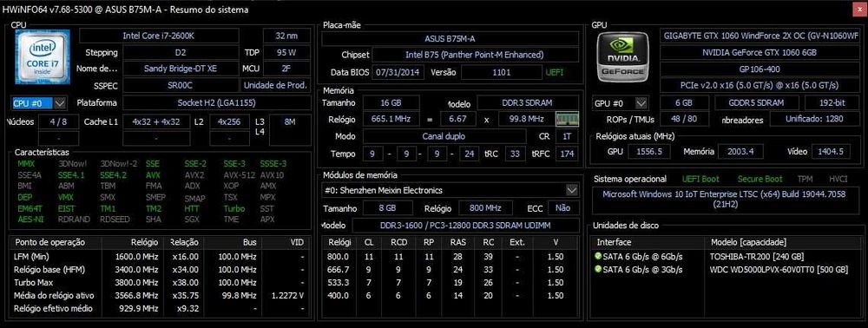Click the 2003.4 GPU memory clock field

pos(741,152)
